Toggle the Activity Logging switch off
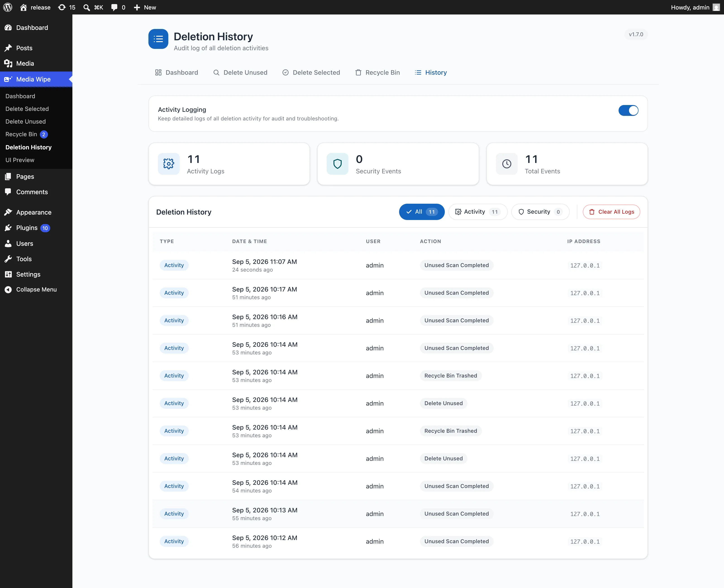This screenshot has height=588, width=724. point(628,110)
